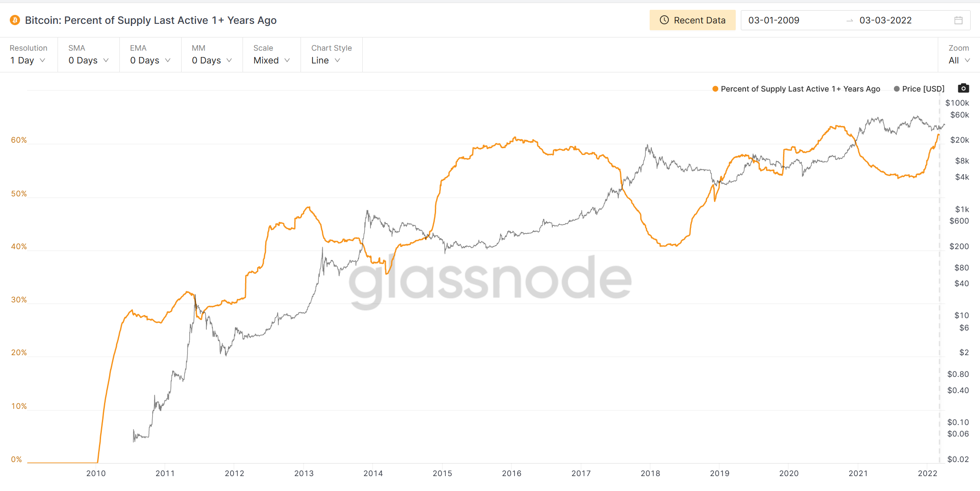Click the arrow between date fields

coord(850,20)
